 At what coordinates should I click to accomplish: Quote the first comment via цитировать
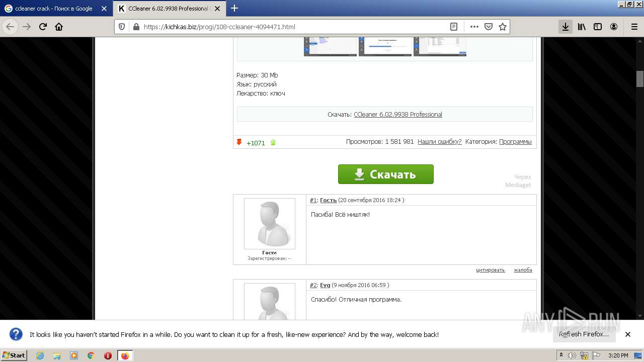pos(490,270)
